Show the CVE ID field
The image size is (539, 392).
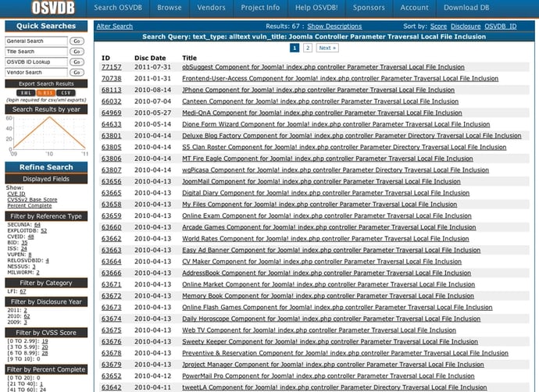15,194
